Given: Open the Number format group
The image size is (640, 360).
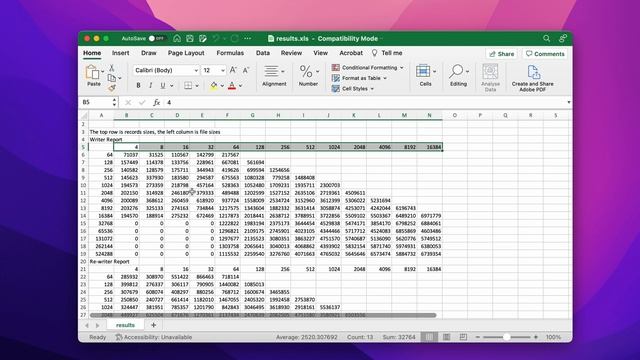Looking at the screenshot, I should tap(308, 76).
